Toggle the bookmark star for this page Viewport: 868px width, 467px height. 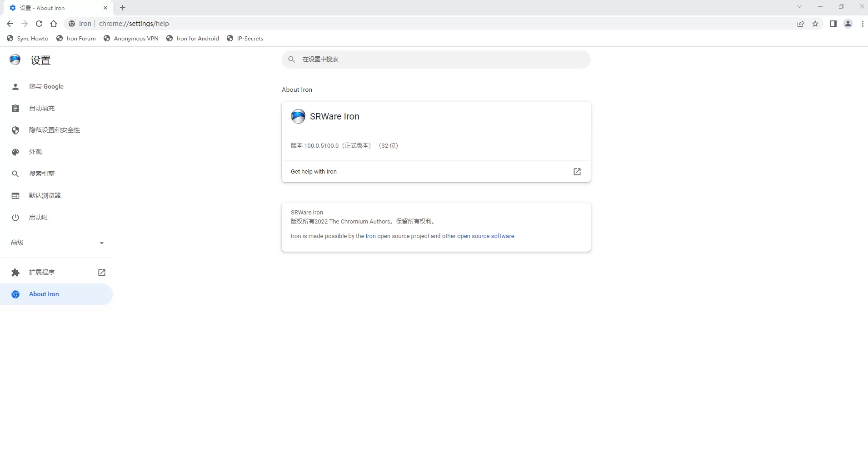(x=816, y=24)
